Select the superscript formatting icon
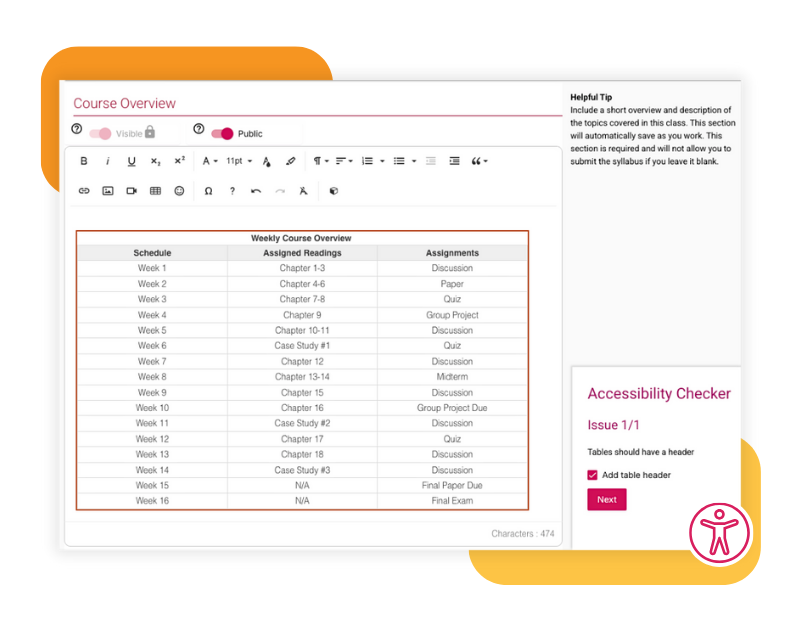The width and height of the screenshot is (800, 630). (x=179, y=161)
